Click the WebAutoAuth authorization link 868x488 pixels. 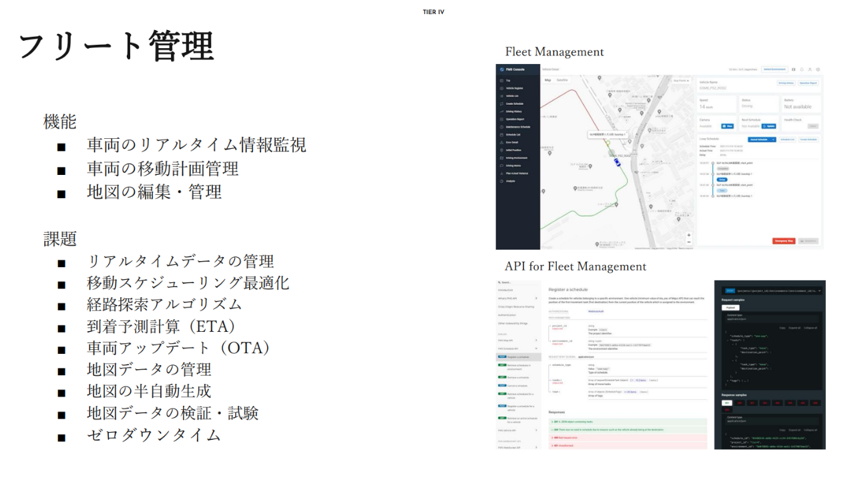coord(596,311)
